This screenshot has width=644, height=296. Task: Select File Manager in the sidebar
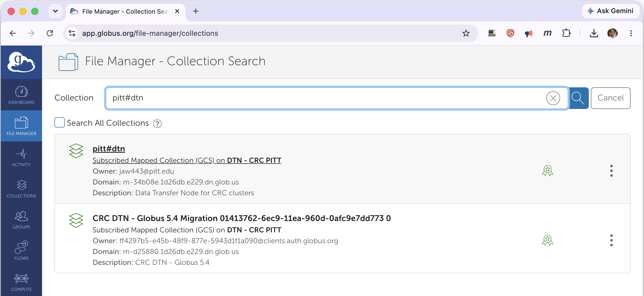21,126
